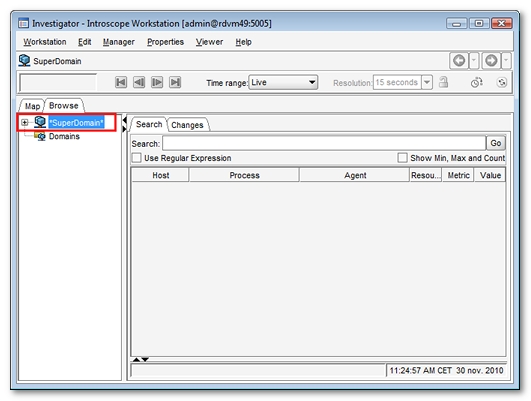Switch to the Changes tab

[187, 125]
